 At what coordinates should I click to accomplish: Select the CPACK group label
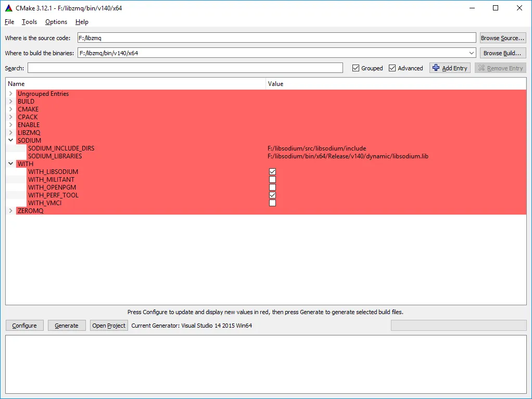coord(28,117)
